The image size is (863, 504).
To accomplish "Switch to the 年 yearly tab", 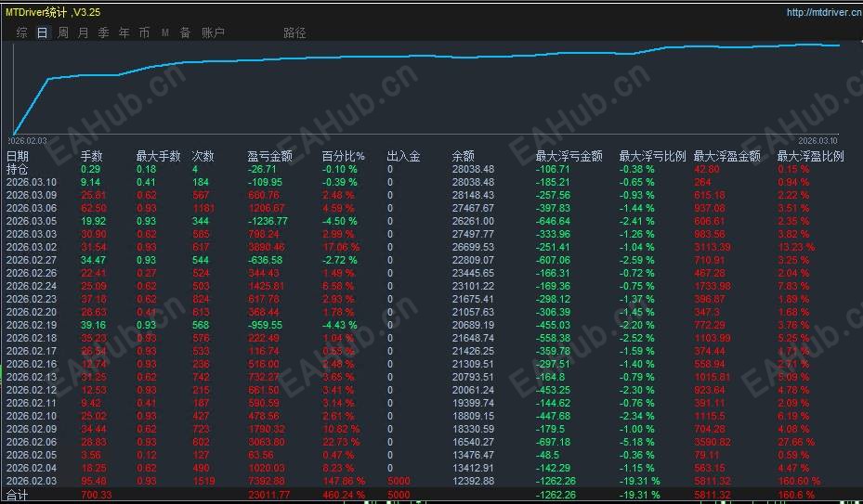I will tap(124, 33).
